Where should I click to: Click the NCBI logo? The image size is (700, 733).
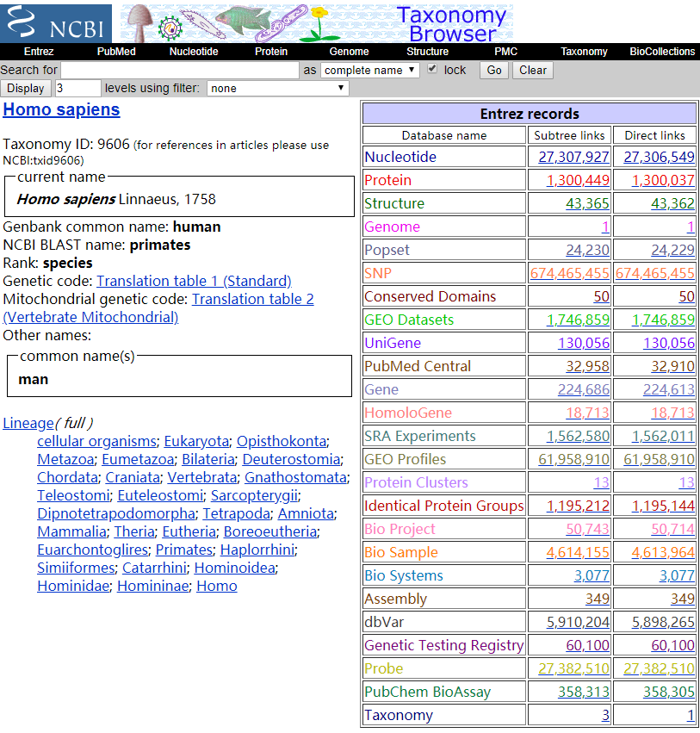54,23
